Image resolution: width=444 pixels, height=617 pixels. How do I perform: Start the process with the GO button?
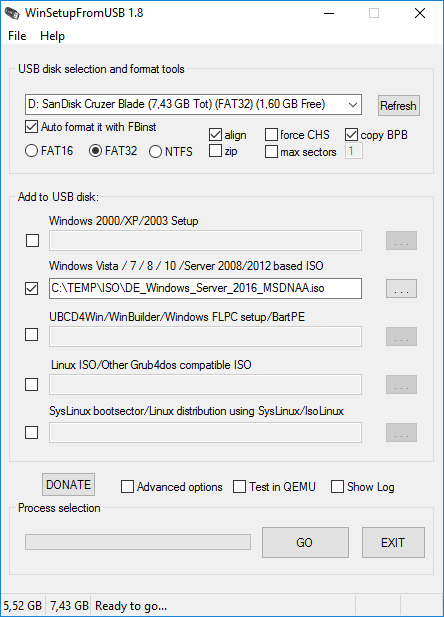305,543
